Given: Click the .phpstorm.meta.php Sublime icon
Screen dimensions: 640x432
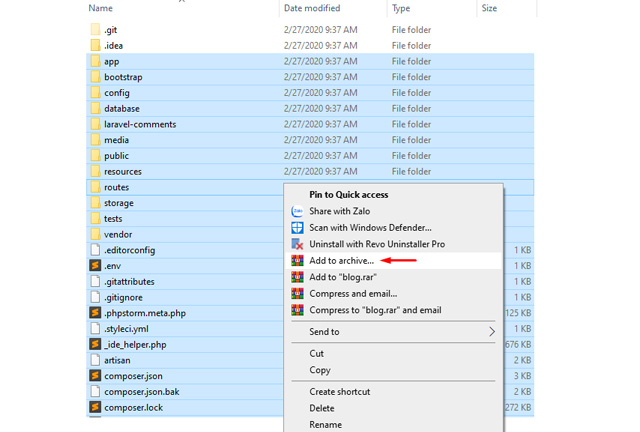Looking at the screenshot, I should click(x=95, y=313).
